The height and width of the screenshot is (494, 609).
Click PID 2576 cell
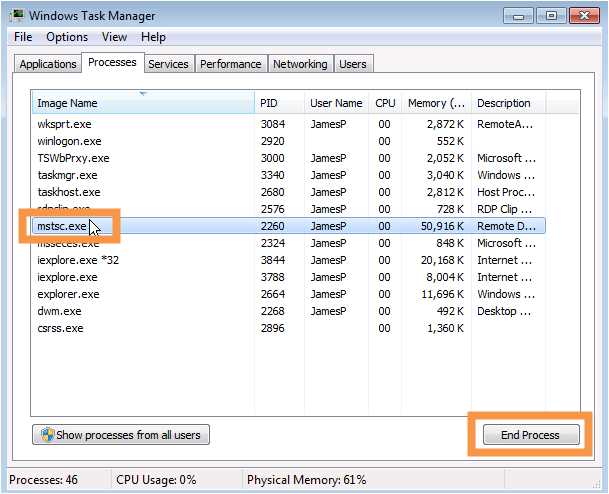point(273,209)
